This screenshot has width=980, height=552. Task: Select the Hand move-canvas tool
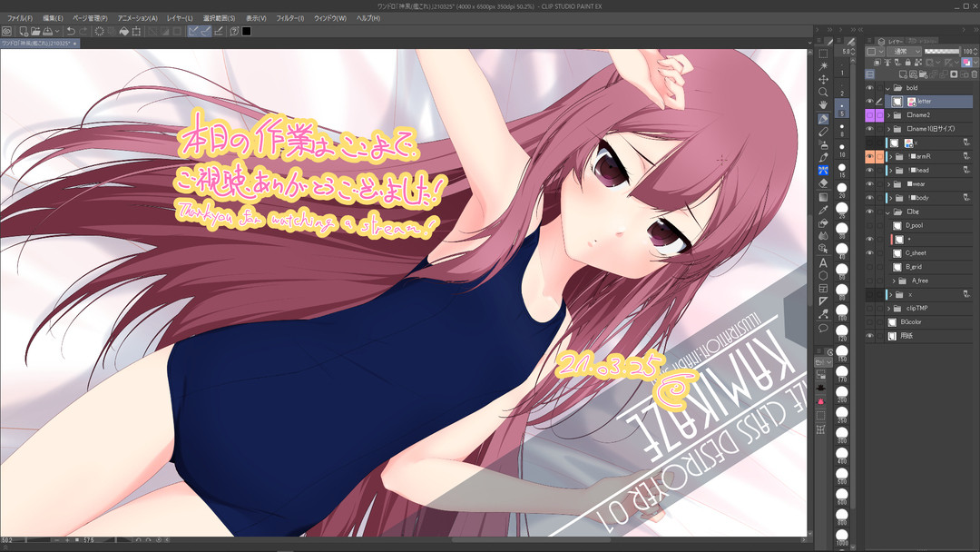click(823, 105)
